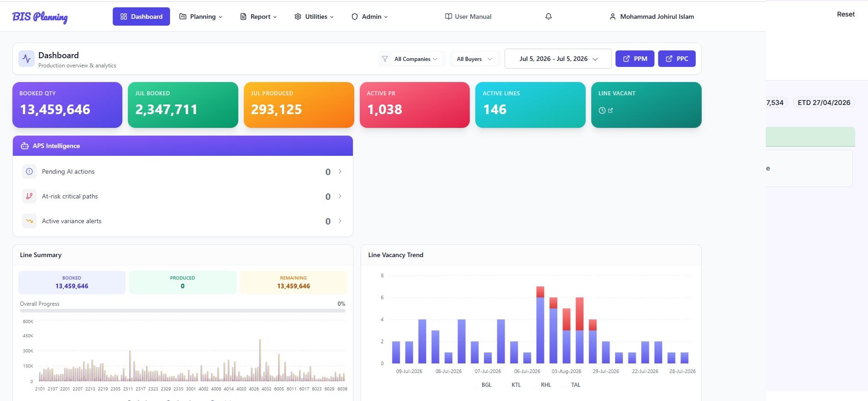The width and height of the screenshot is (868, 401).
Task: Click the Remaining 13,459,646 tile in Line Summary
Action: tap(293, 282)
